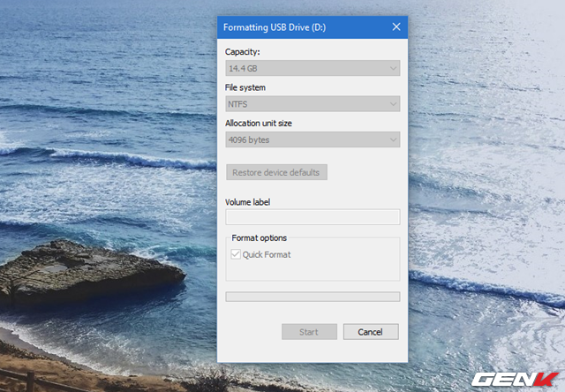The width and height of the screenshot is (565, 392).
Task: Open the File system dropdown showing NTFS
Action: (313, 104)
